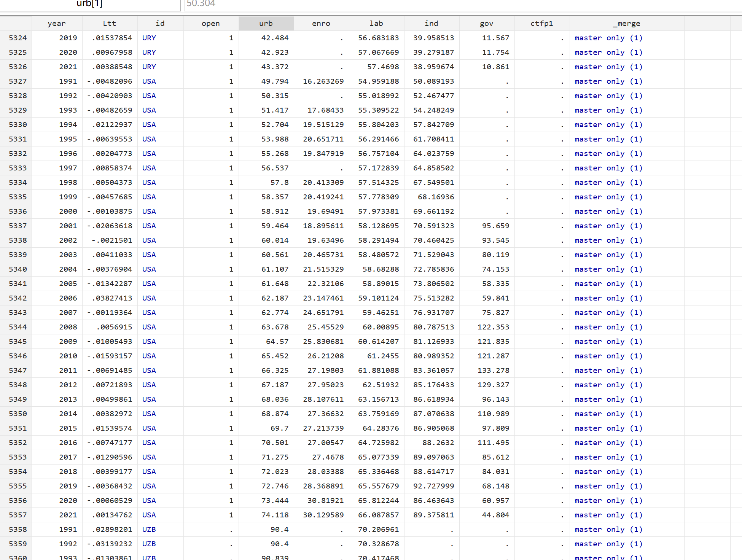
Task: Click the enro column header
Action: click(x=321, y=24)
